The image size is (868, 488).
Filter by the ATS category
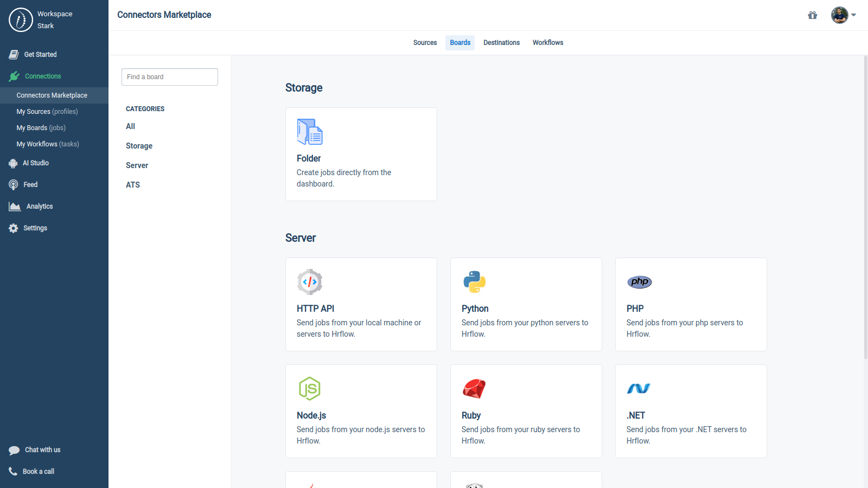(x=133, y=185)
